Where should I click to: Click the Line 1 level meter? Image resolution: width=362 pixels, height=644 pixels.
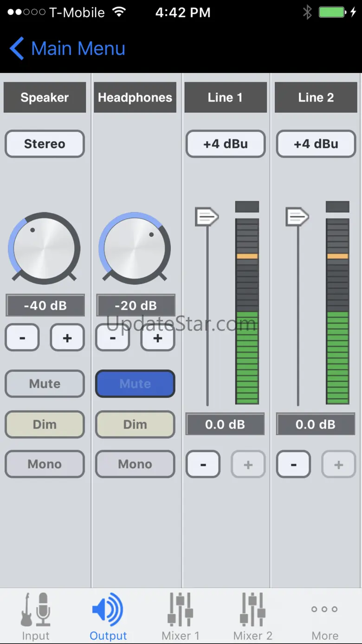pos(247,311)
